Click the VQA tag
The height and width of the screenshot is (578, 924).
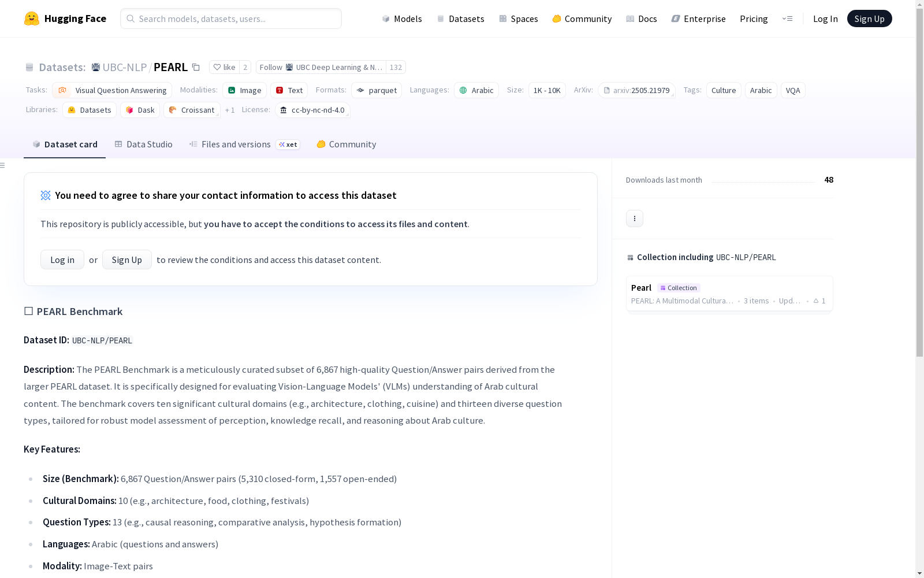(793, 90)
